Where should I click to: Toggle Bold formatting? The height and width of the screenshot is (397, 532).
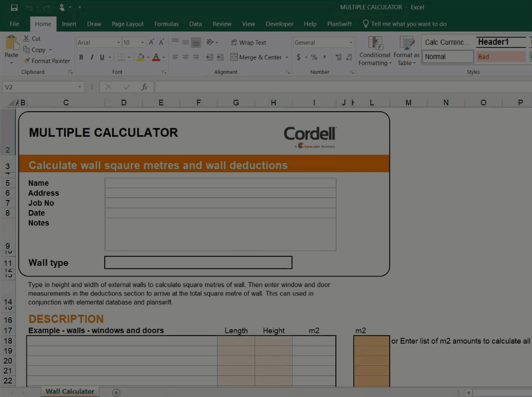click(x=81, y=57)
